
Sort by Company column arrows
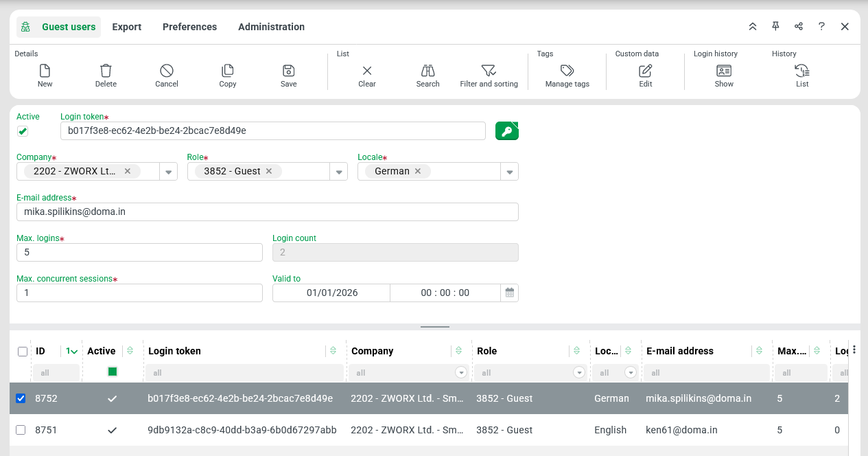point(459,351)
